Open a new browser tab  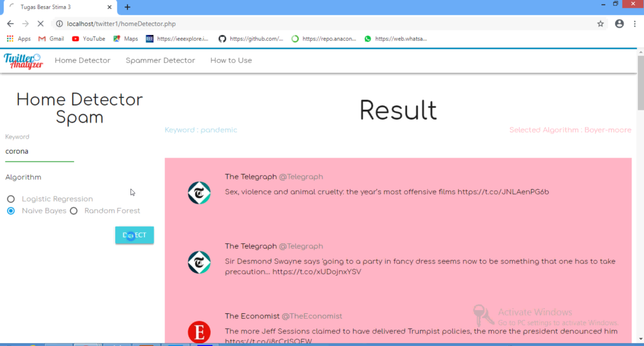pos(127,7)
